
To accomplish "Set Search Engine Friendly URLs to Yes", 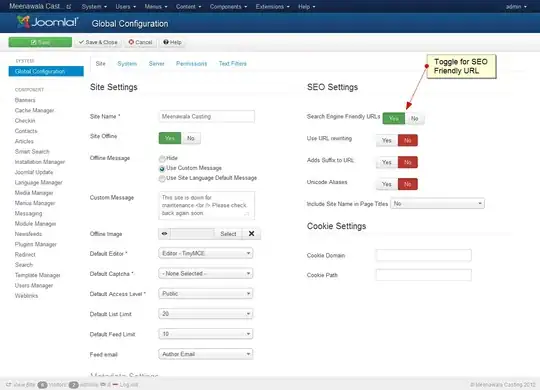I will tap(394, 119).
